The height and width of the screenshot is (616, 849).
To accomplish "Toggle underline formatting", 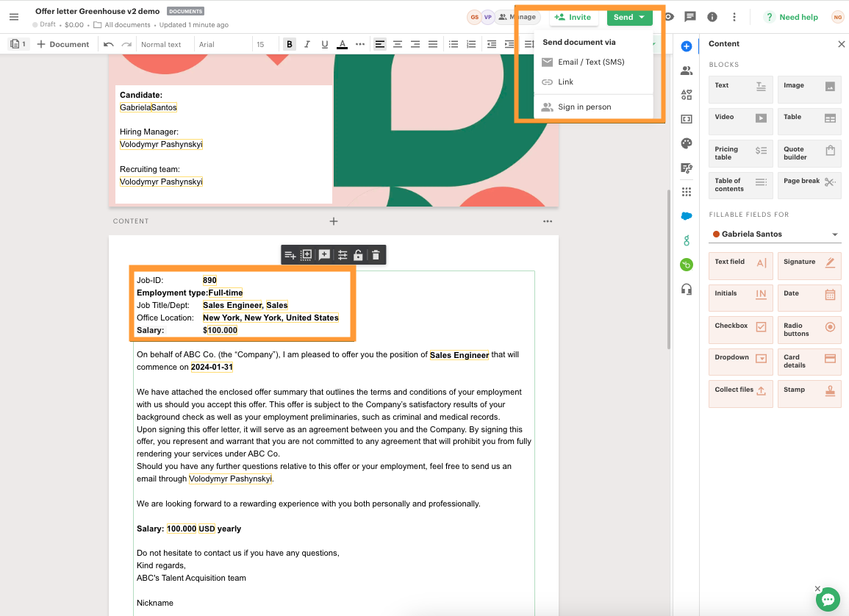I will (x=324, y=44).
